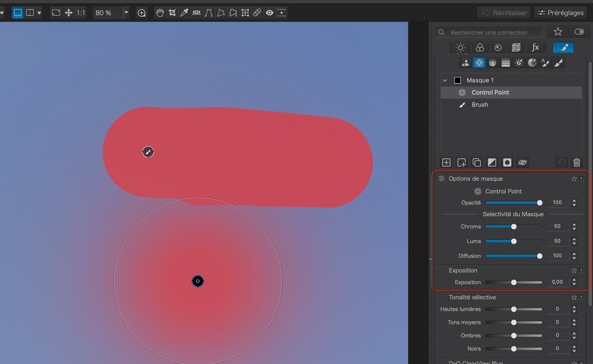Select the Brush sub-mask entry
Screen dimensions: 593x364
coord(480,105)
